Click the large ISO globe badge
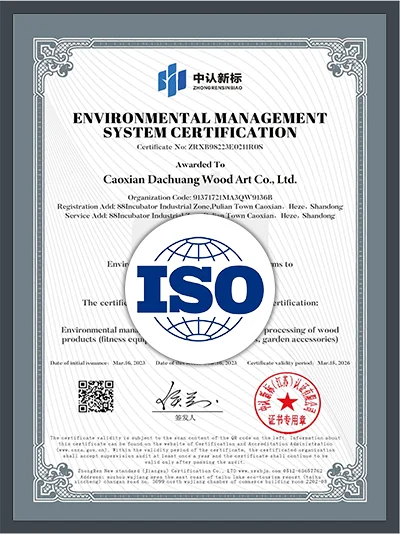This screenshot has width=400, height=534. tap(200, 289)
